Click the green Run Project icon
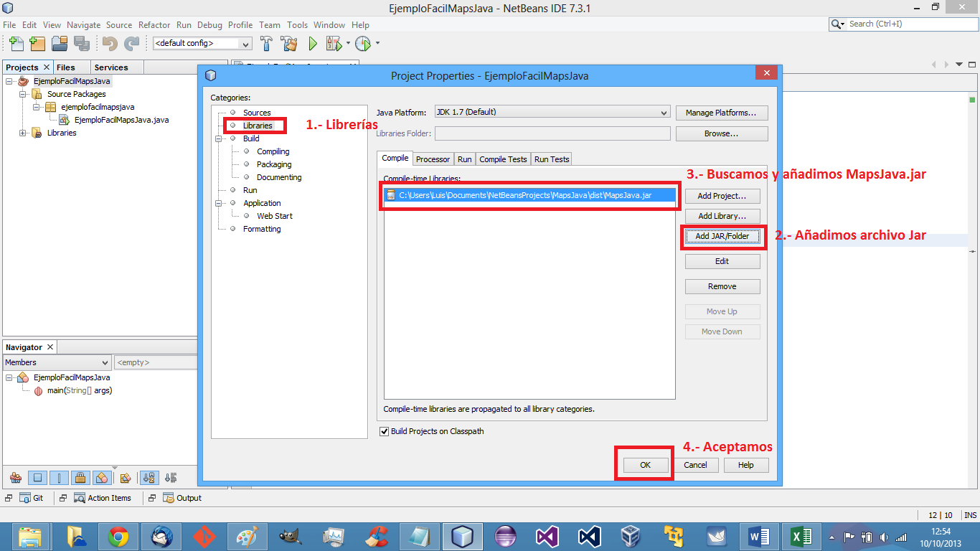The width and height of the screenshot is (980, 551). tap(313, 44)
